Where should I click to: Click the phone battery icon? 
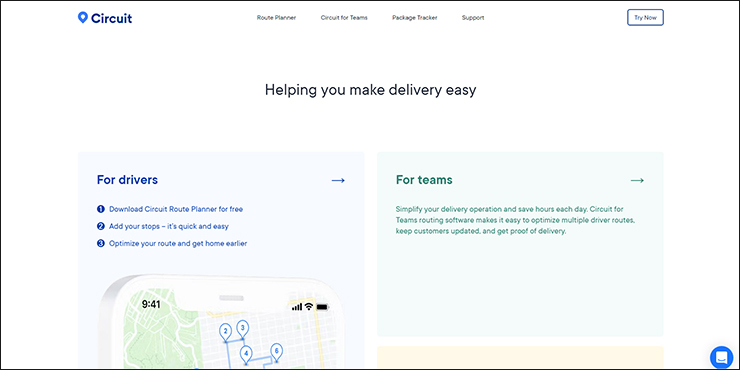pos(322,307)
